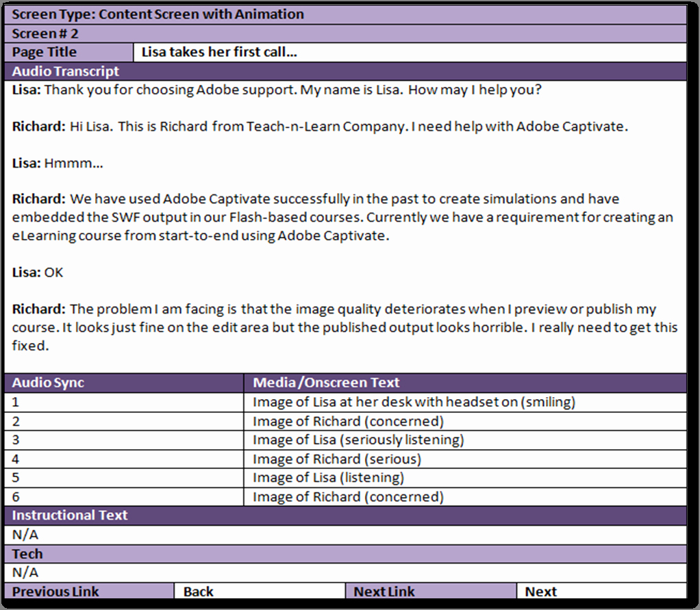Select Audio Sync cell '6'

click(124, 497)
